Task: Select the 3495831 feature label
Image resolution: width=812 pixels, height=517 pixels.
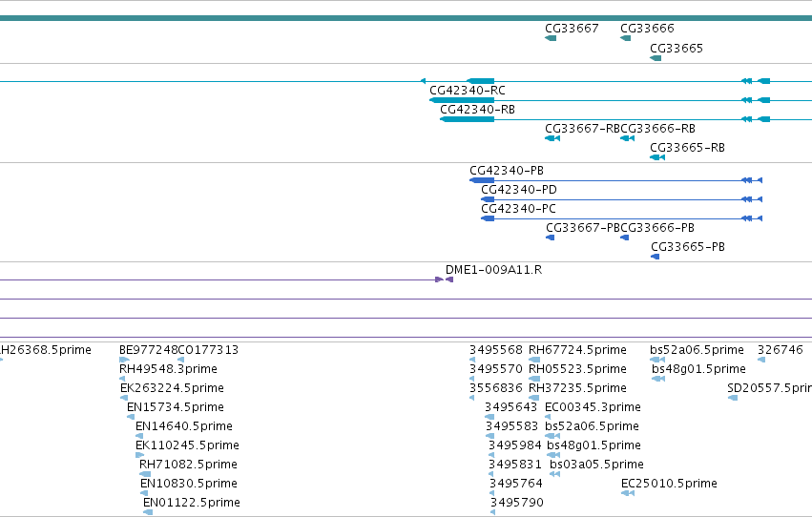Action: pos(514,465)
